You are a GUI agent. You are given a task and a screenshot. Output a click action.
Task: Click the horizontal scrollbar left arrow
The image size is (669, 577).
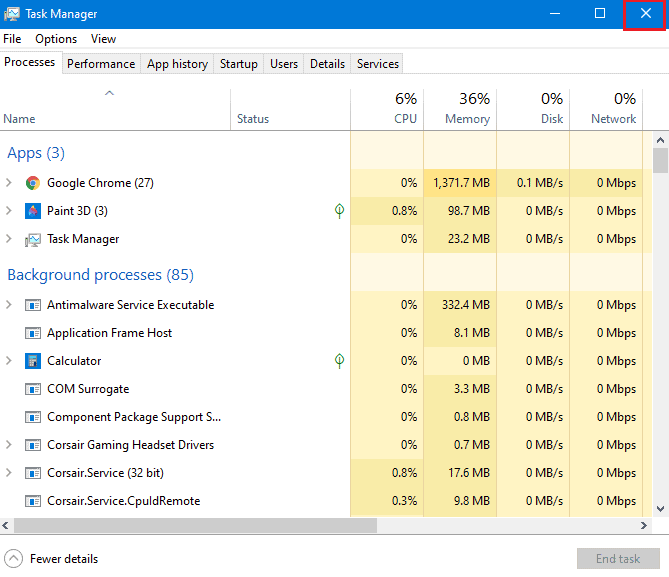point(6,525)
